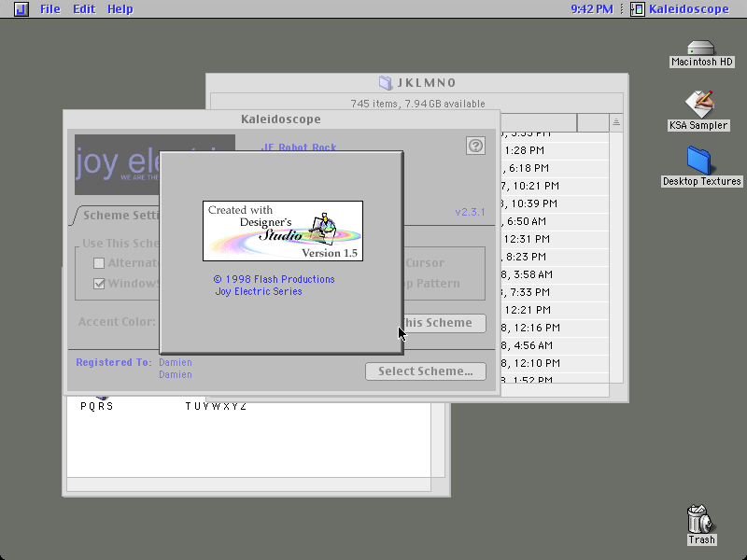Select the Macintosh HD drive icon

point(701,54)
